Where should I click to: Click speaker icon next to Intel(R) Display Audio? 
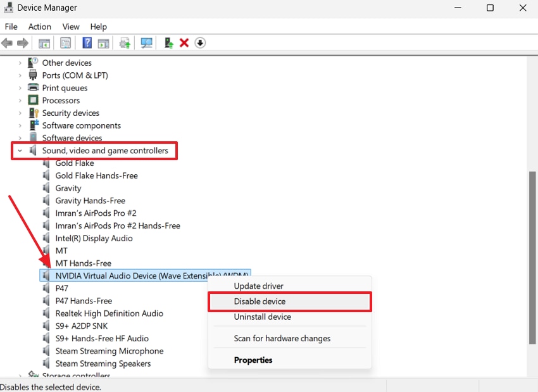(46, 237)
